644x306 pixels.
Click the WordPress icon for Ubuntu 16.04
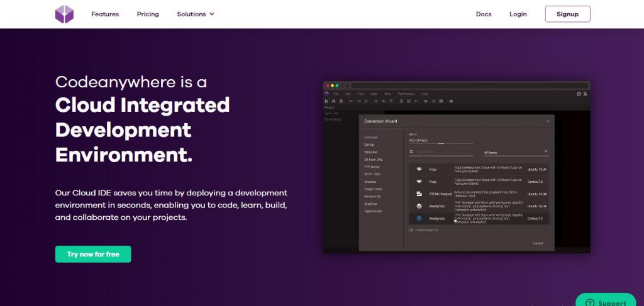[419, 206]
